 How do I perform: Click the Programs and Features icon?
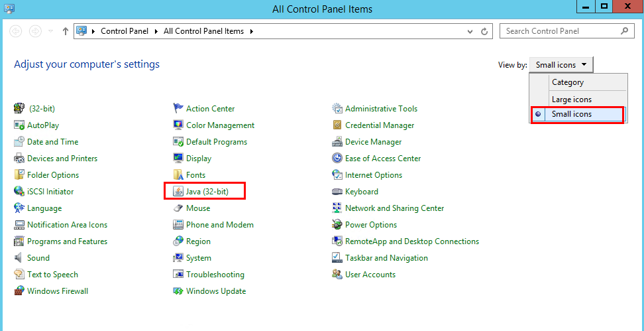[x=19, y=241]
